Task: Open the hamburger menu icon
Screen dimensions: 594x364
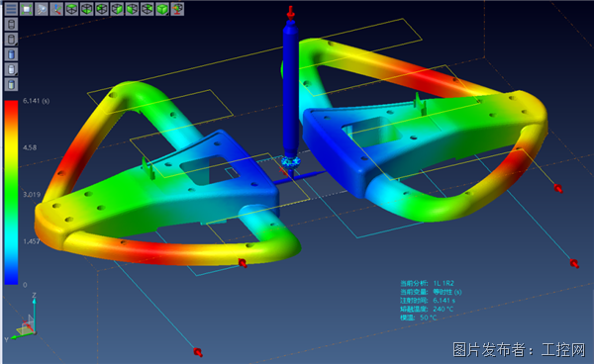Action: click(11, 9)
